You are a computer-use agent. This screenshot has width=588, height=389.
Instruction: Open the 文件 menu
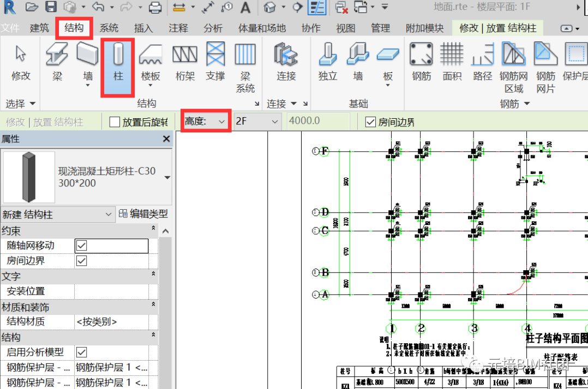(10, 28)
